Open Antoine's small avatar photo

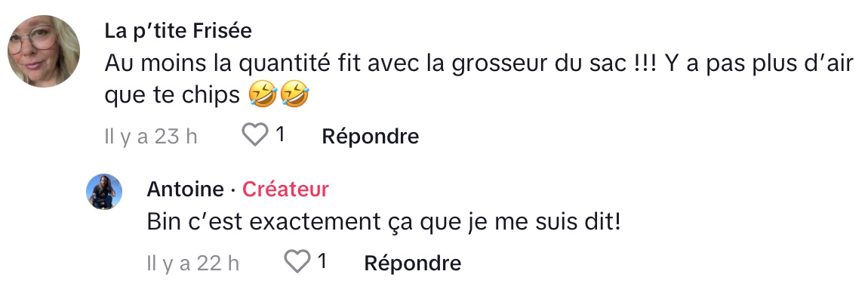pyautogui.click(x=104, y=192)
